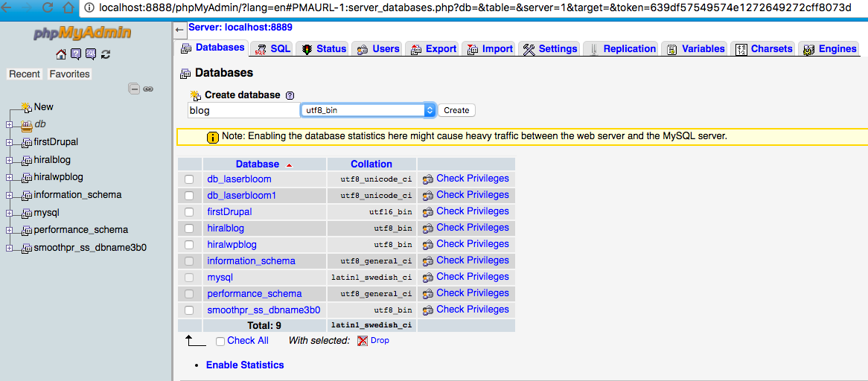Open Recent tables button
868x381 pixels.
coord(25,74)
